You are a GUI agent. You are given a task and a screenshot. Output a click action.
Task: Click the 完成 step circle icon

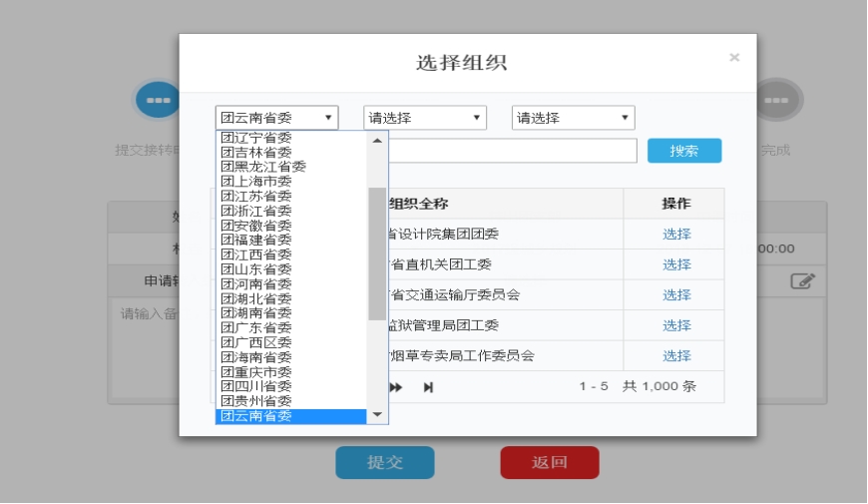(778, 100)
